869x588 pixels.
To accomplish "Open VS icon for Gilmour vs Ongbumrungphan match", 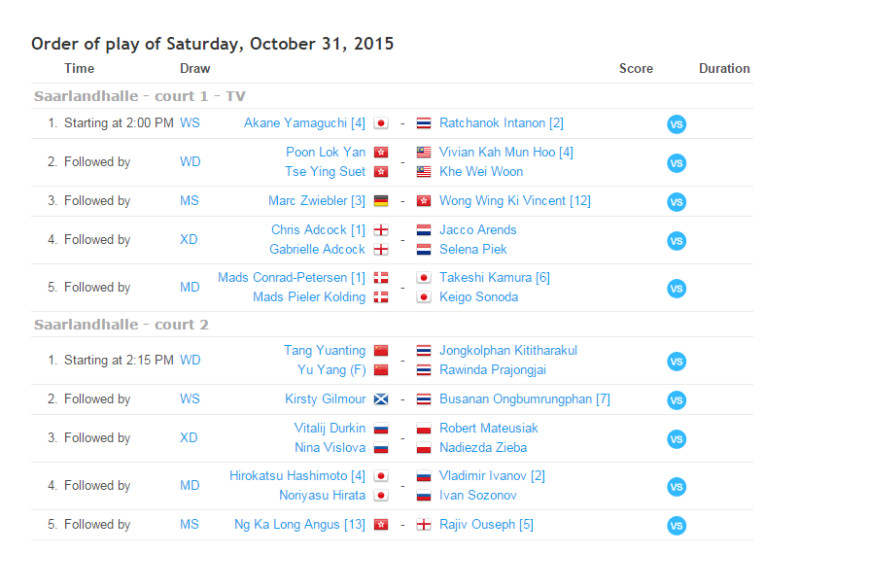I will click(x=677, y=399).
